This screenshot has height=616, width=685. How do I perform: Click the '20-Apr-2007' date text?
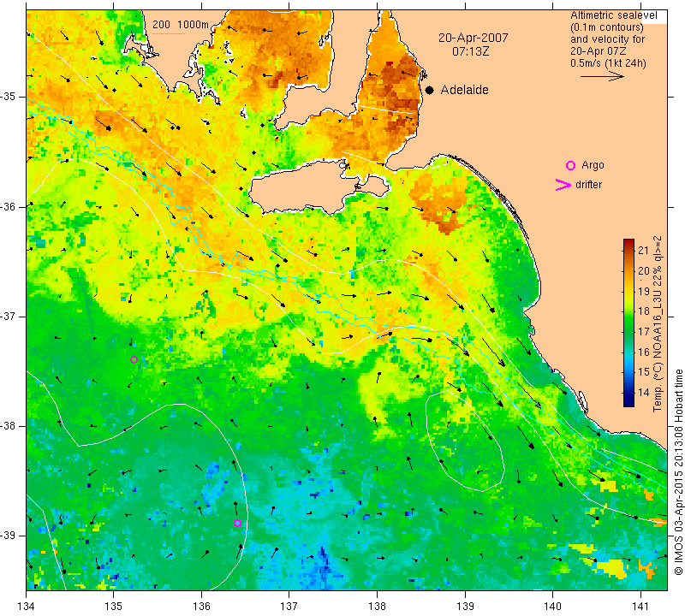click(x=474, y=38)
